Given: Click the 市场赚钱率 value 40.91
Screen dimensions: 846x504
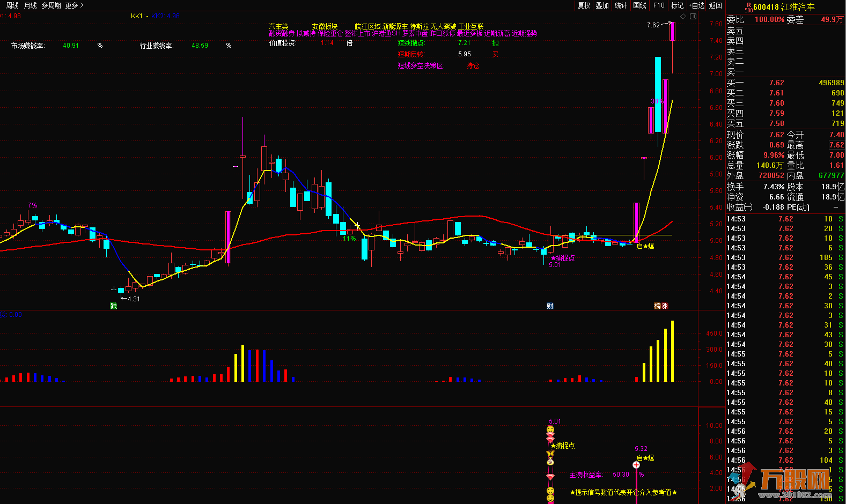Looking at the screenshot, I should point(71,46).
